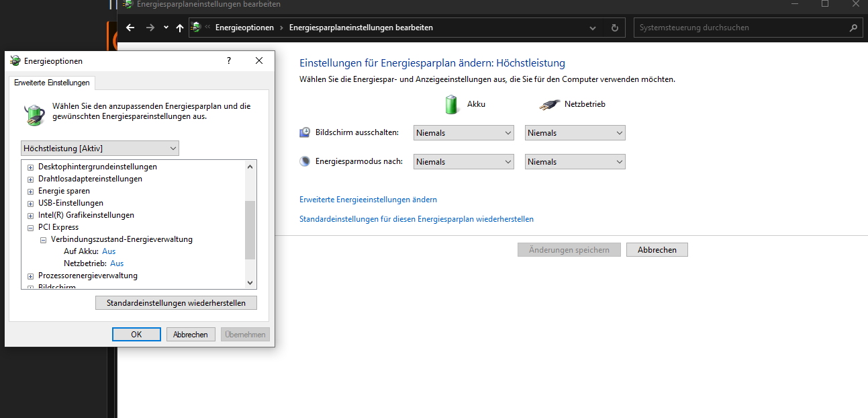Click the settings tree scroll up arrow
Image resolution: width=868 pixels, height=418 pixels.
click(x=250, y=167)
